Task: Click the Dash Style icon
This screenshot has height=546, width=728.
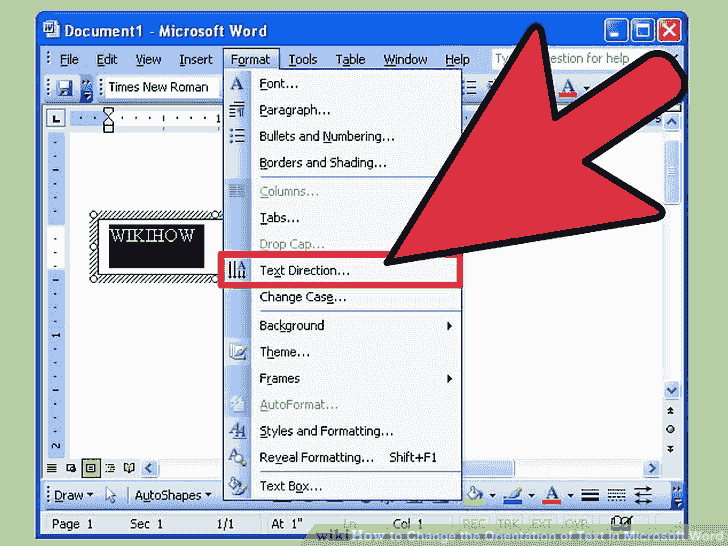Action: [x=616, y=495]
